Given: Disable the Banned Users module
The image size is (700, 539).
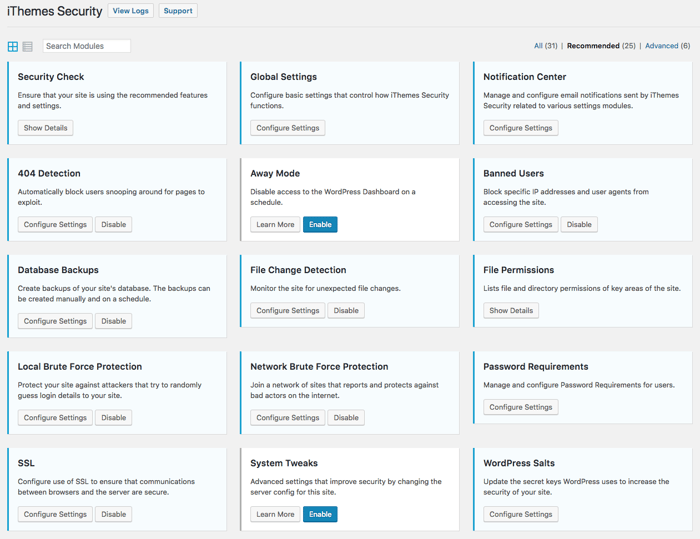Looking at the screenshot, I should 579,225.
